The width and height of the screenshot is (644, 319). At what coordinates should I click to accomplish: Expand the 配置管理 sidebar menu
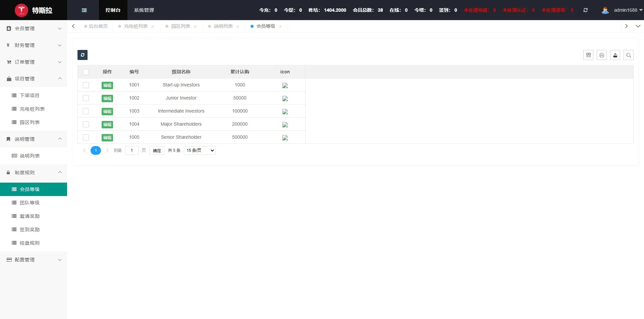34,260
